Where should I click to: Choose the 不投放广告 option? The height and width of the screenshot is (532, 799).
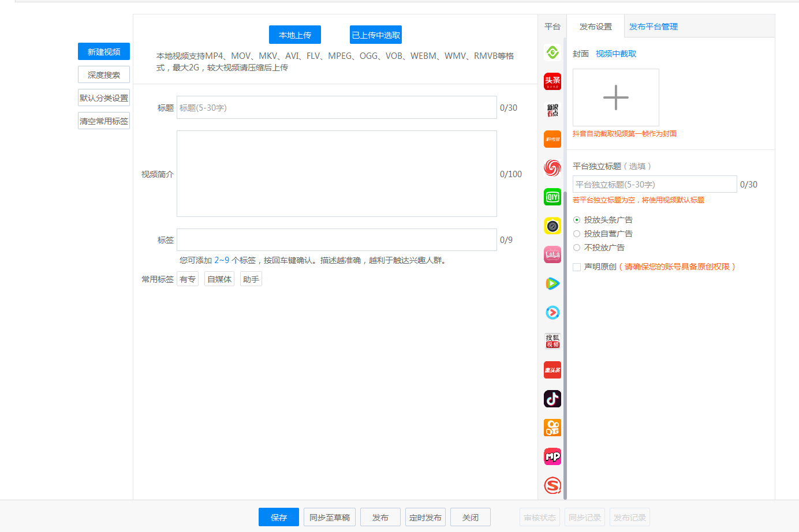tap(576, 247)
